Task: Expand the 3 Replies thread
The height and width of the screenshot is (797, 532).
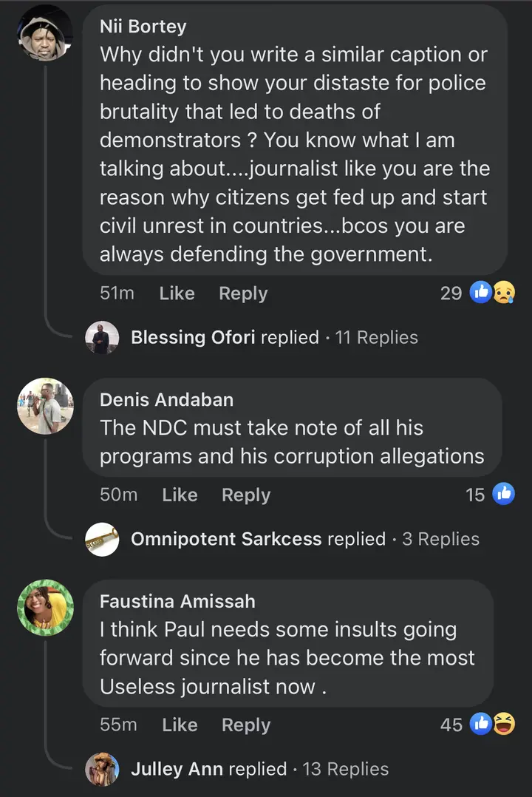Action: [x=440, y=540]
